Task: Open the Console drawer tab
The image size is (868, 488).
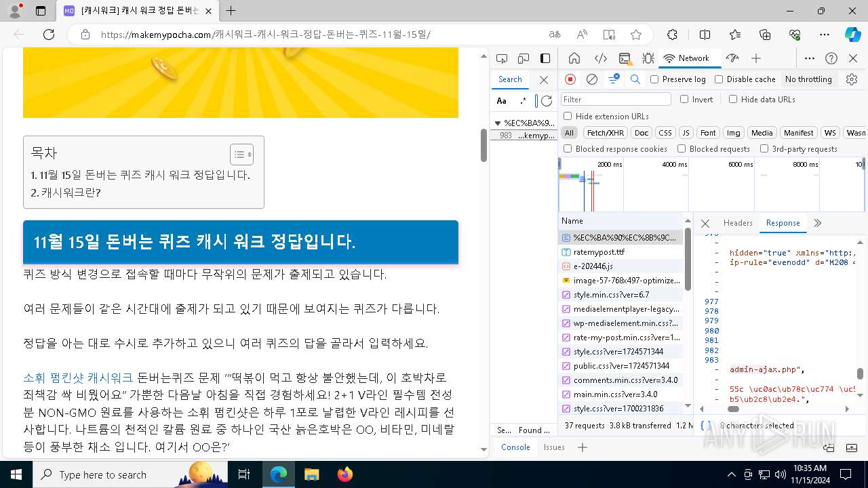Action: 515,447
